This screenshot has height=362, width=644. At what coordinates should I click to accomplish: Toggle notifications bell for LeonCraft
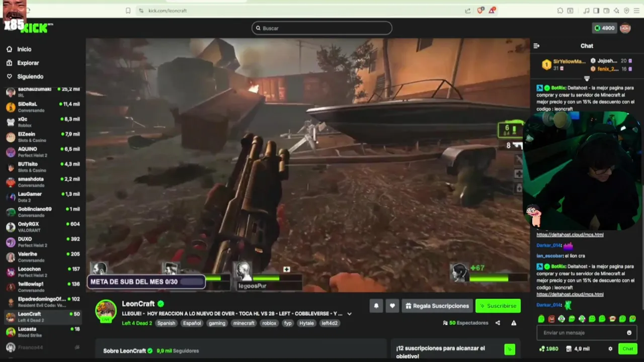tap(376, 306)
